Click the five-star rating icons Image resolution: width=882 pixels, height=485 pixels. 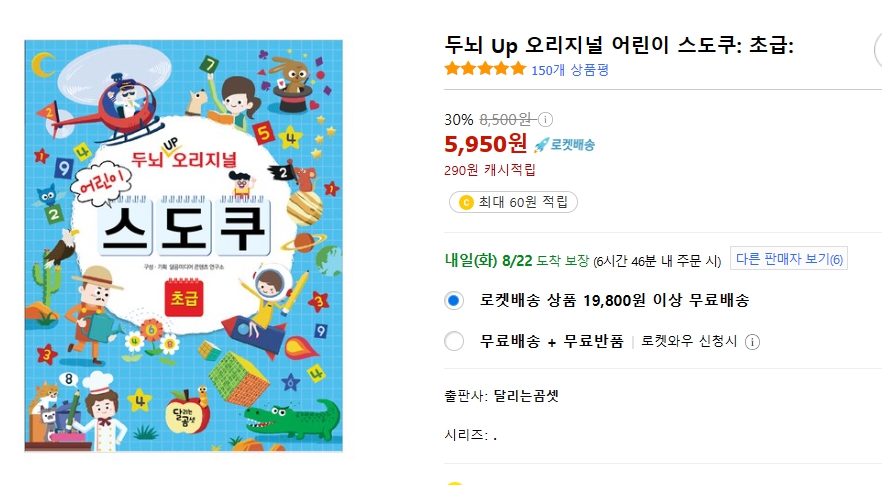(485, 69)
